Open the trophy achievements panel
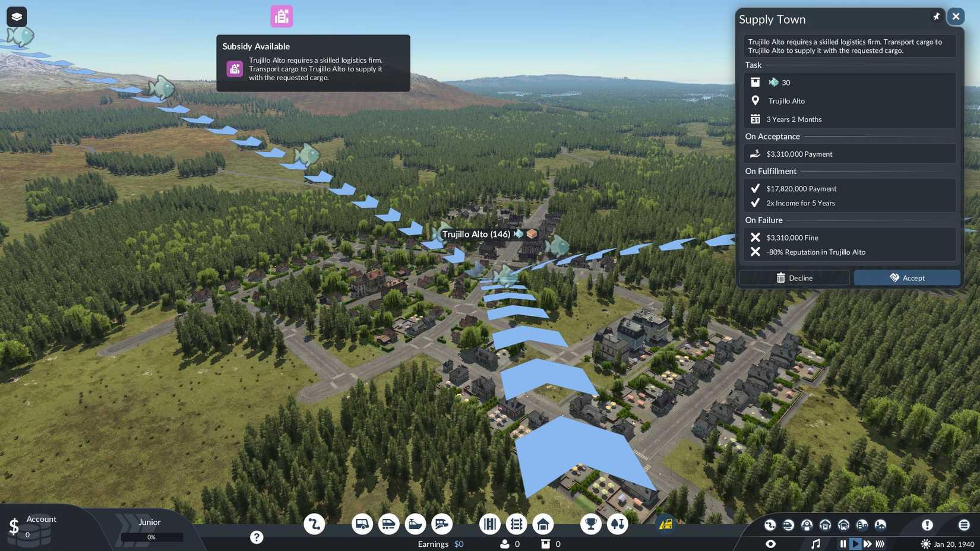The width and height of the screenshot is (980, 551). point(591,524)
